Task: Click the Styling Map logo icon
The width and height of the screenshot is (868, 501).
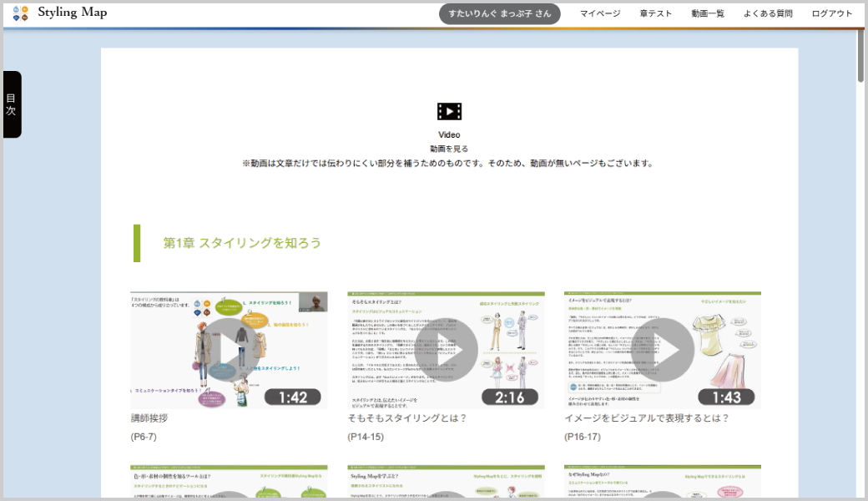Action: [21, 13]
